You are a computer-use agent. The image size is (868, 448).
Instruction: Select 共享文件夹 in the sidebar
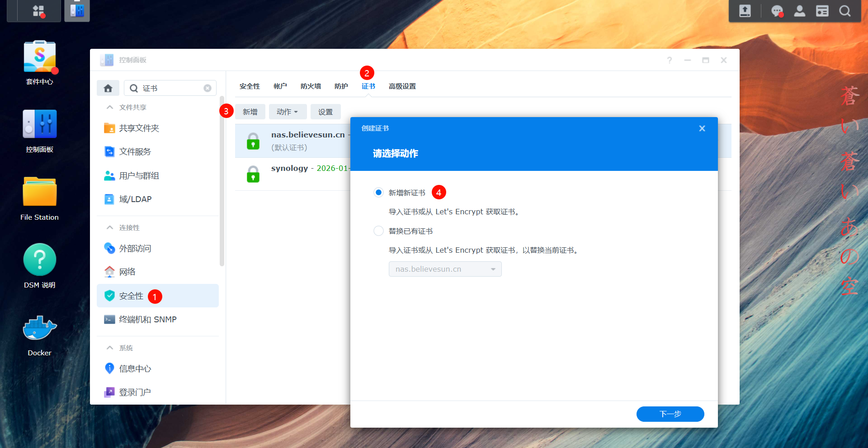click(x=138, y=128)
